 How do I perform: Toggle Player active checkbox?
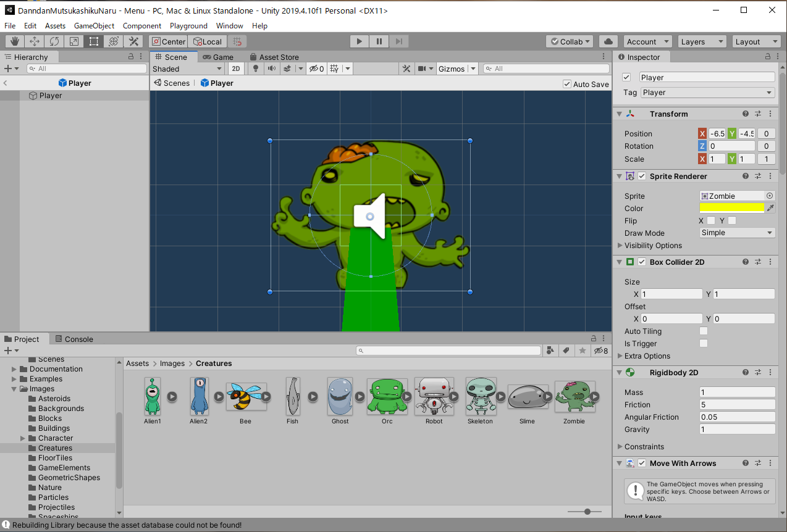pos(626,77)
